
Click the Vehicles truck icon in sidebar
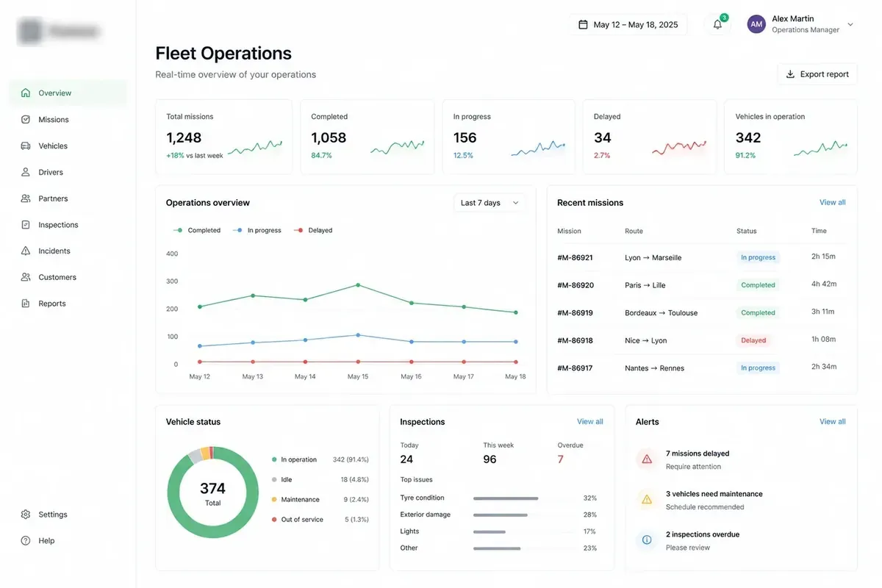click(26, 146)
